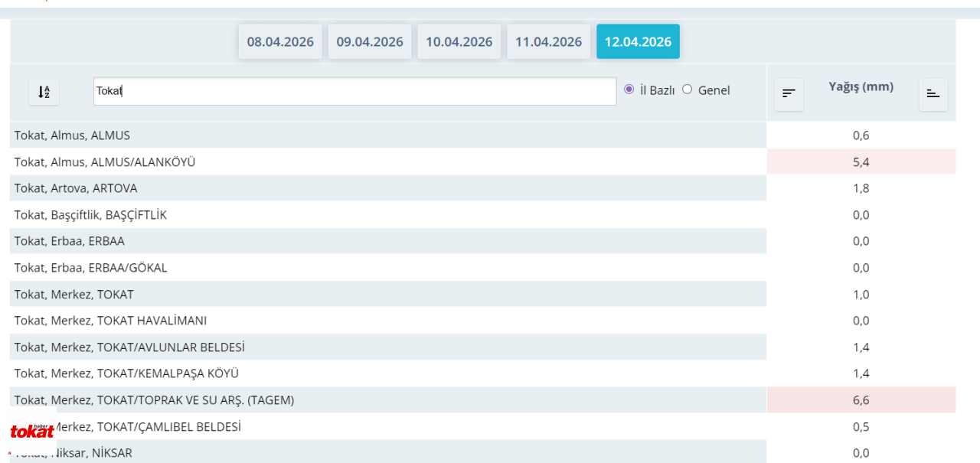
Task: Click the highlighted 5,4 rainfall cell
Action: point(861,161)
